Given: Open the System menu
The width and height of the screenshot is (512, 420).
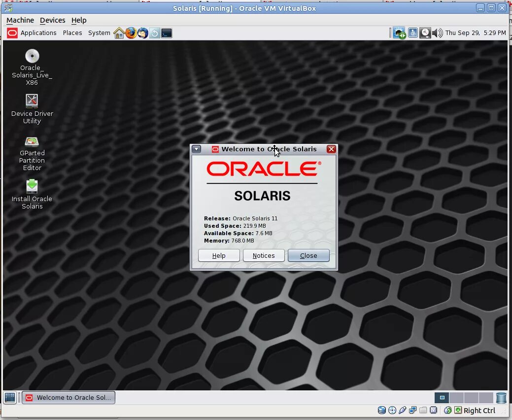Looking at the screenshot, I should [99, 33].
